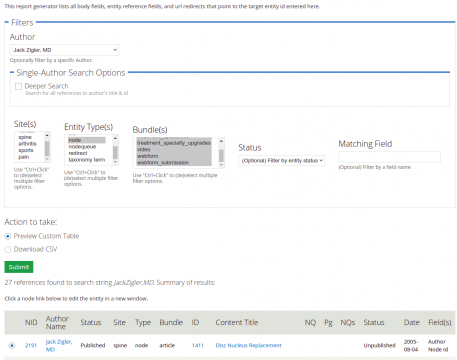Click Bundle(s) list scroll up arrow
Screen dimensions: 457x360
click(x=221, y=141)
